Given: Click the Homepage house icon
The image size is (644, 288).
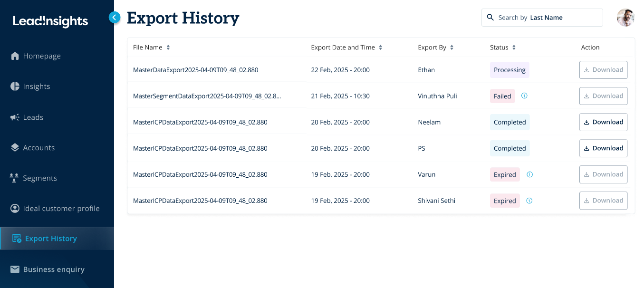Looking at the screenshot, I should (x=15, y=56).
